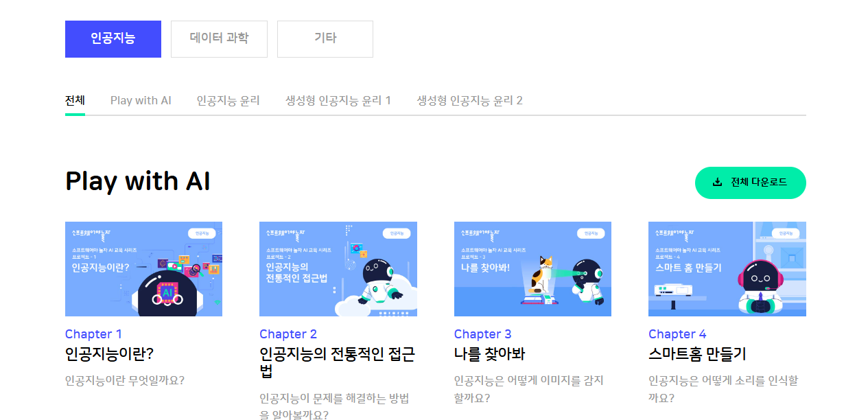
Task: Open the 생성형 인공지능 윤리 2 tab
Action: (x=470, y=101)
